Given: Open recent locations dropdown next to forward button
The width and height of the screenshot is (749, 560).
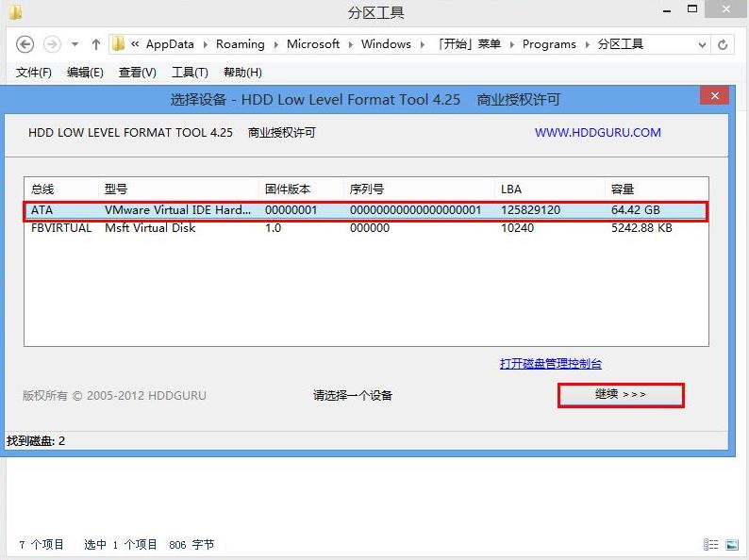Looking at the screenshot, I should point(74,44).
